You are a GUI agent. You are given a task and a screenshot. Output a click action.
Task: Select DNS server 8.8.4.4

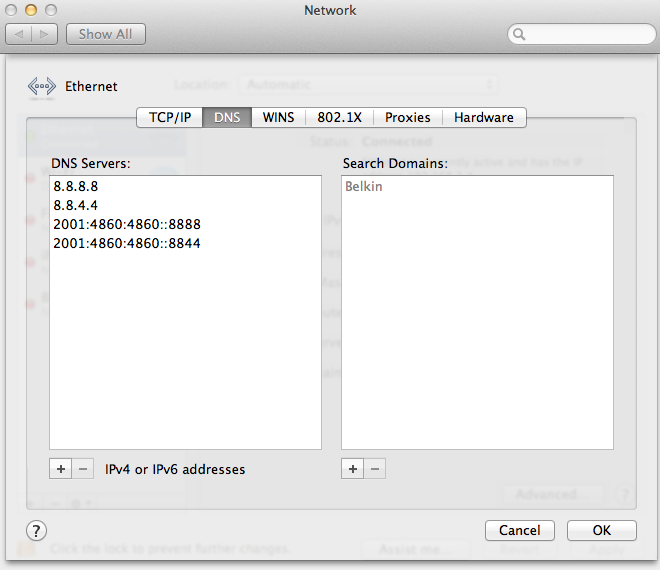coord(185,205)
